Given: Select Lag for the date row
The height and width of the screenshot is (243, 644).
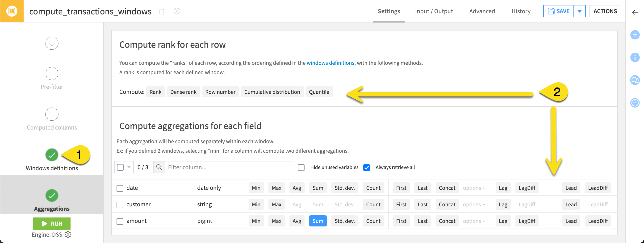Looking at the screenshot, I should pos(503,188).
